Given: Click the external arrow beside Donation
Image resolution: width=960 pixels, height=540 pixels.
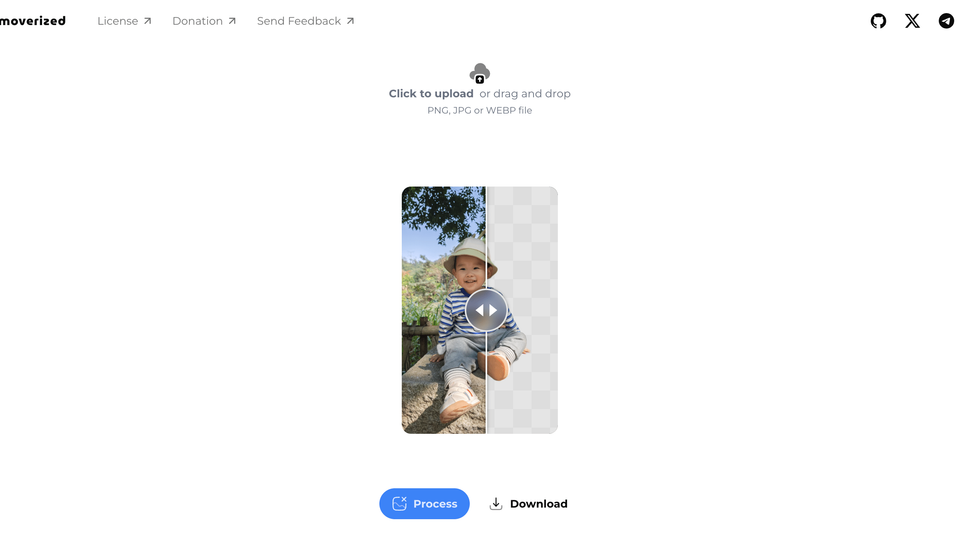Looking at the screenshot, I should (232, 21).
